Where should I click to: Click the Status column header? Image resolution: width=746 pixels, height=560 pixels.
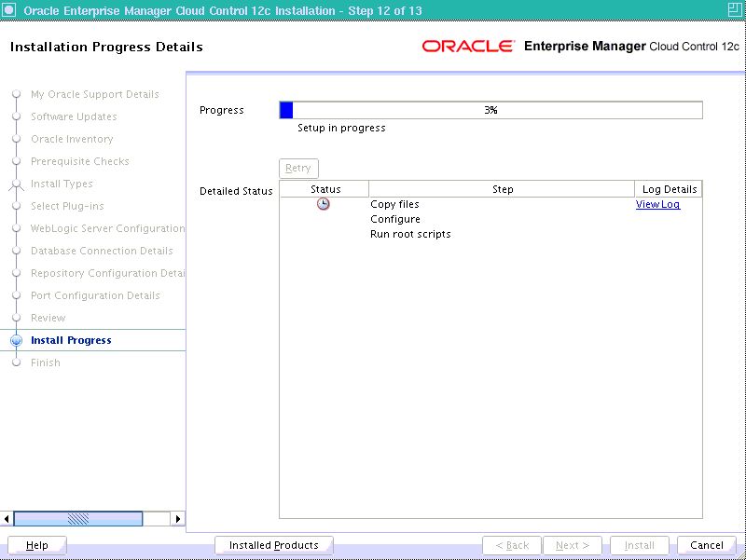(x=325, y=189)
